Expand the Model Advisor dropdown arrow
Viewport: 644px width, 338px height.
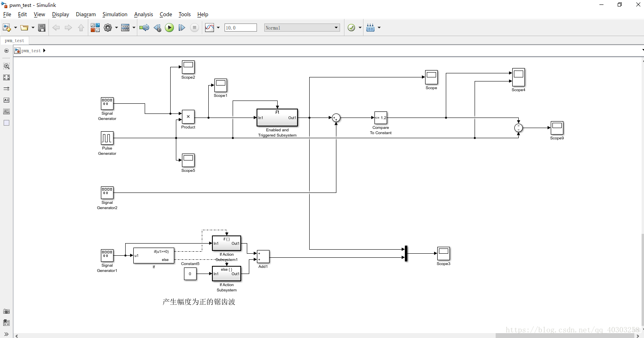(x=360, y=28)
